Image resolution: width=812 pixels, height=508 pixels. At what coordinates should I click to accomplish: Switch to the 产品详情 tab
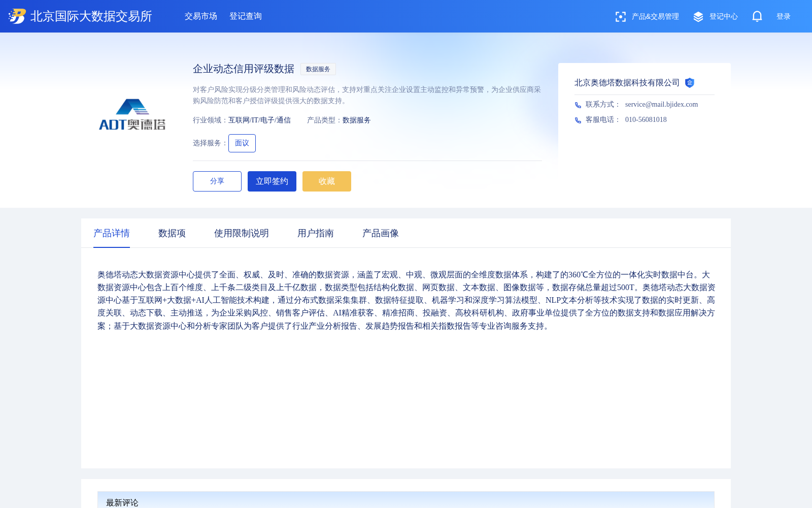point(112,233)
